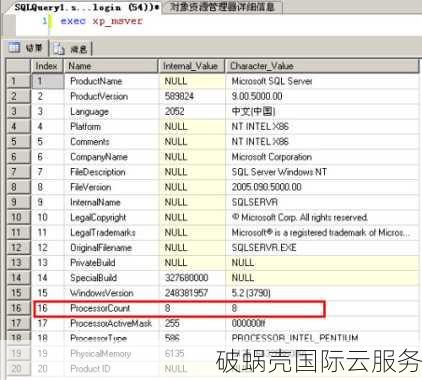Select the Language name cell
This screenshot has height=380, width=422.
(x=111, y=111)
